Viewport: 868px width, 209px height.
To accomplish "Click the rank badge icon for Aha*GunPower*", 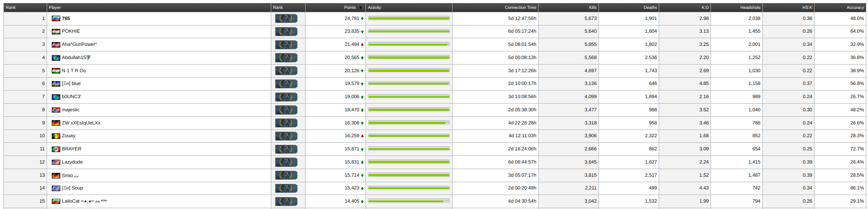I will tap(286, 45).
